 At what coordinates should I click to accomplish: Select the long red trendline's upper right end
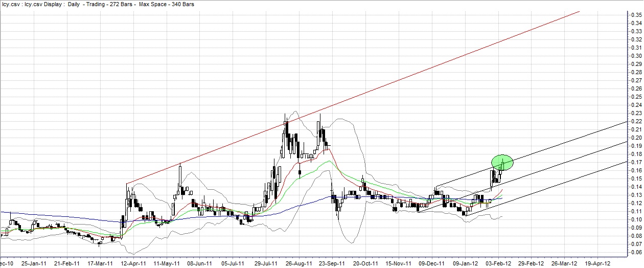click(x=579, y=11)
